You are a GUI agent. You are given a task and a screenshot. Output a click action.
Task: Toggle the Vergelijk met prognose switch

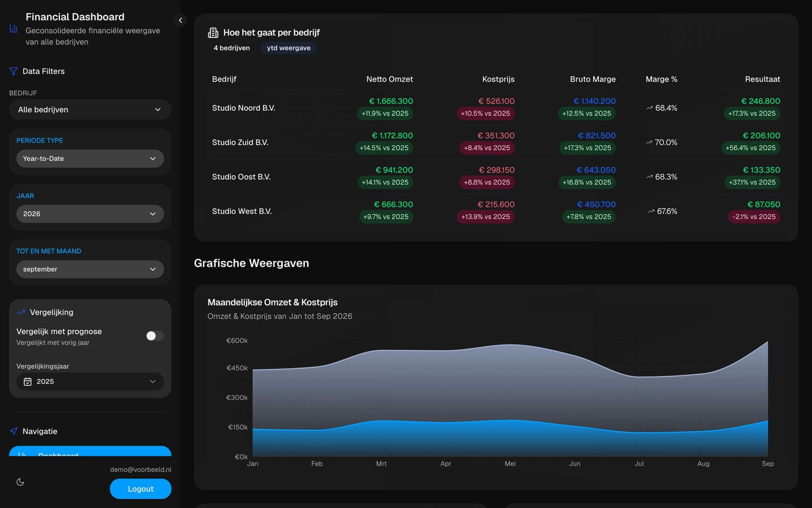point(155,336)
